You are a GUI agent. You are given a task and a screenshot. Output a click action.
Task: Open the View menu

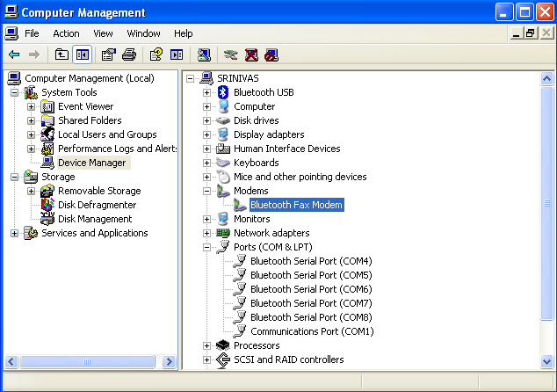point(103,33)
